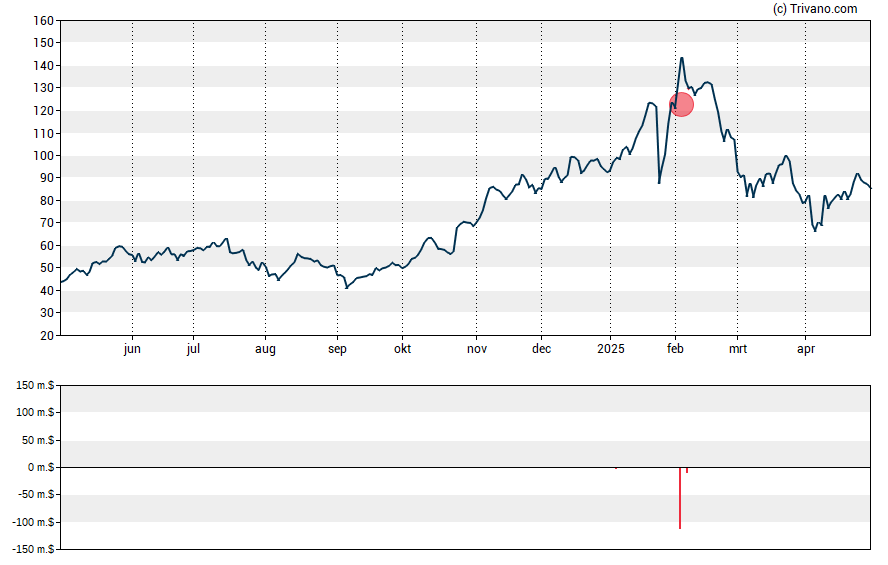The height and width of the screenshot is (565, 888).
Task: Click the "120" price axis value
Action: pos(44,111)
